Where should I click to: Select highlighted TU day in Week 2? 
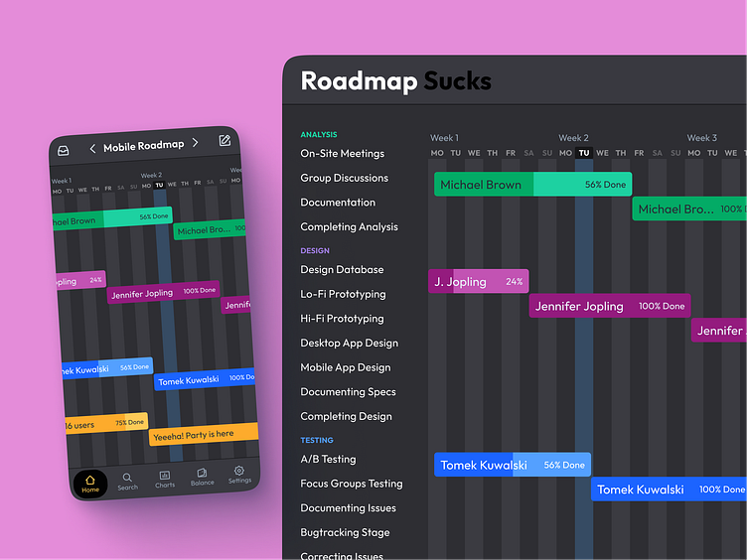(584, 153)
